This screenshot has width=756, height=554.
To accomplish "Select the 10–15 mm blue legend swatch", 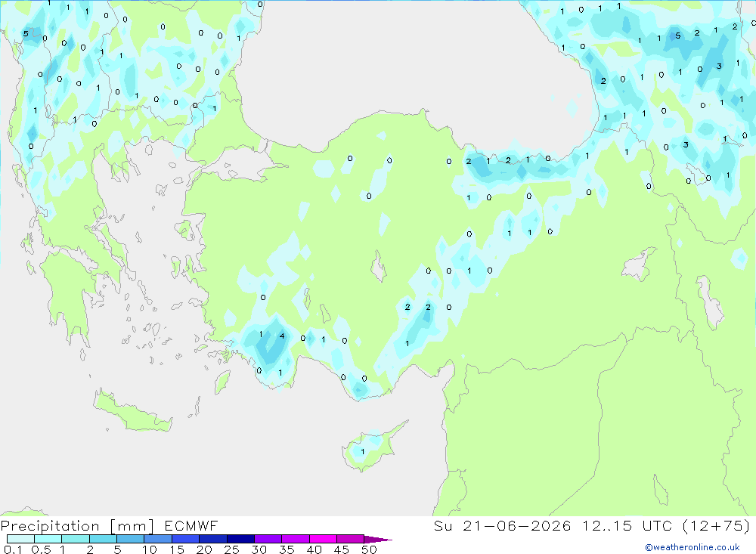I will click(158, 539).
